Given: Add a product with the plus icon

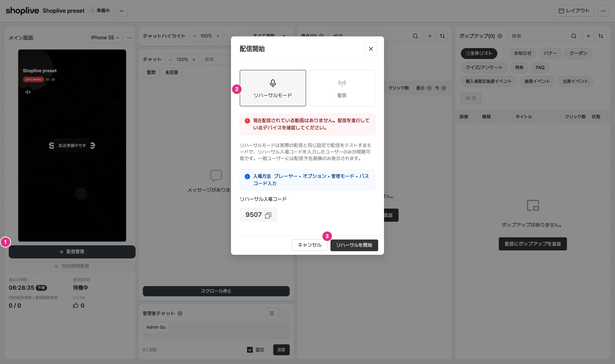Looking at the screenshot, I should (430, 36).
